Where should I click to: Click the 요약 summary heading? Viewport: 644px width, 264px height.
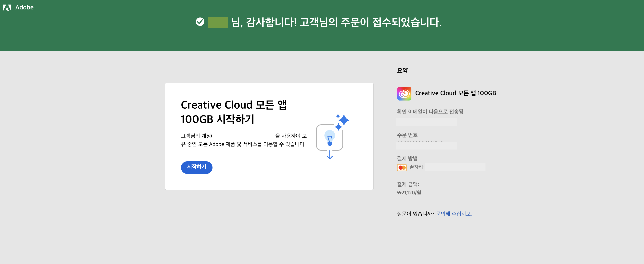(x=402, y=70)
